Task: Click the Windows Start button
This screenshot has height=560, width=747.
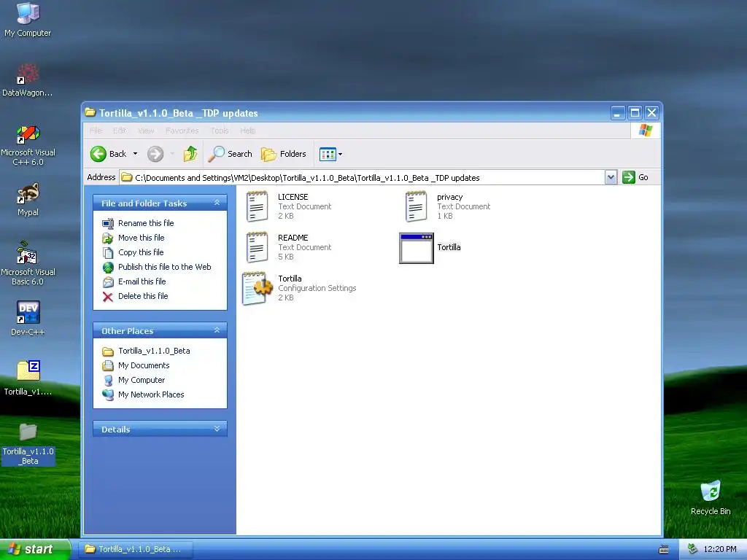Action: tap(35, 549)
